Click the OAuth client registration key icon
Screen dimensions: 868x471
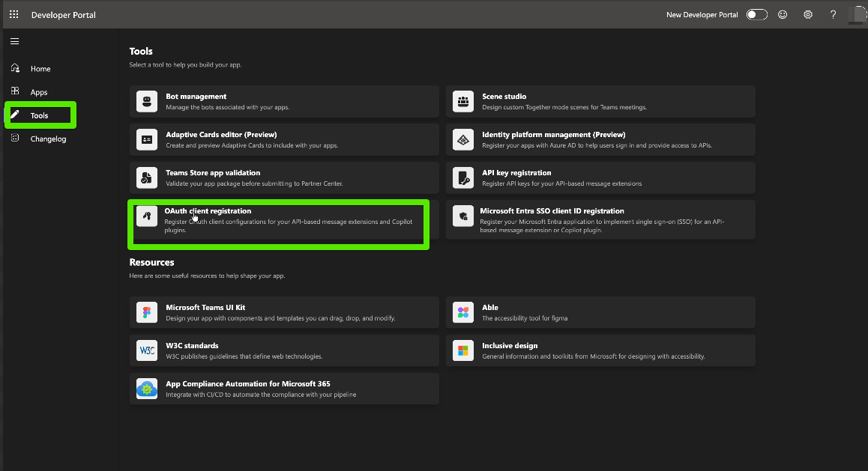tap(147, 216)
